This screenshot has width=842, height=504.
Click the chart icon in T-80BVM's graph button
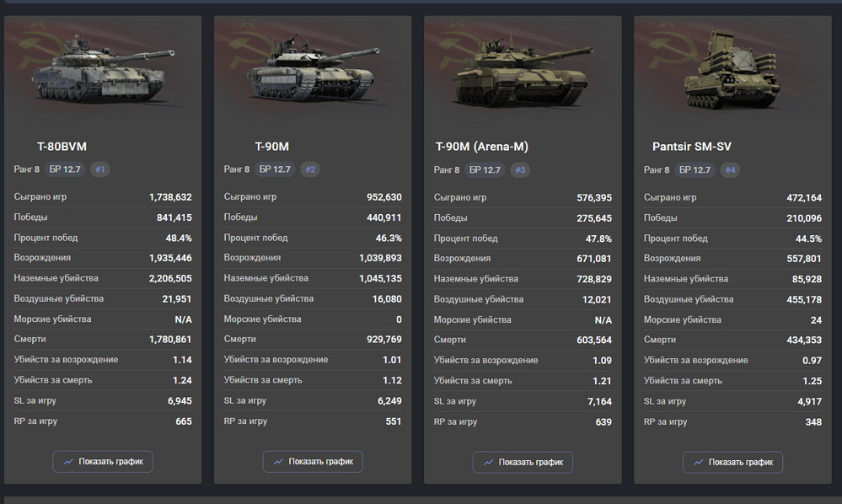(x=68, y=462)
